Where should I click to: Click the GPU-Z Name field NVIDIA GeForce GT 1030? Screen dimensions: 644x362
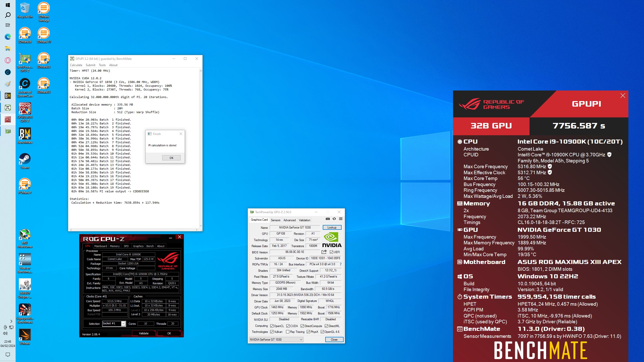point(295,227)
